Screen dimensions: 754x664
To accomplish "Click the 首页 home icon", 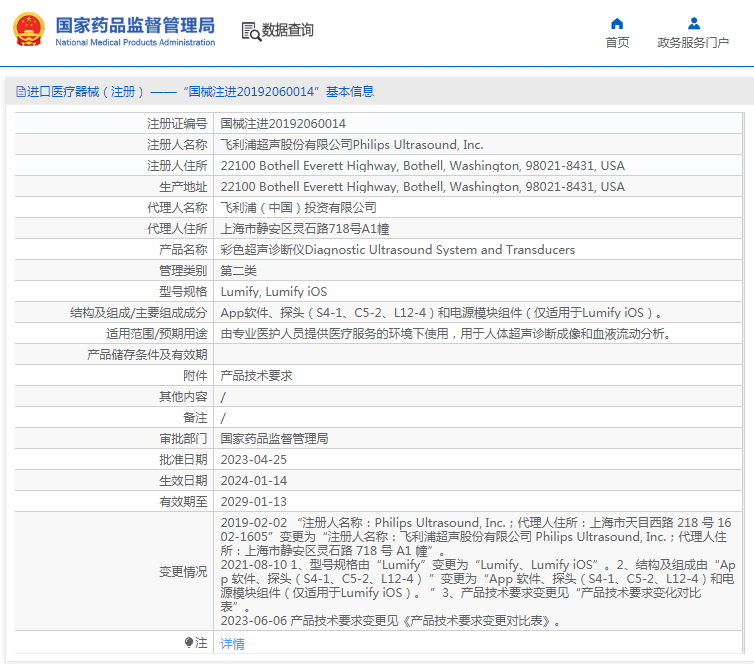I will coord(617,23).
